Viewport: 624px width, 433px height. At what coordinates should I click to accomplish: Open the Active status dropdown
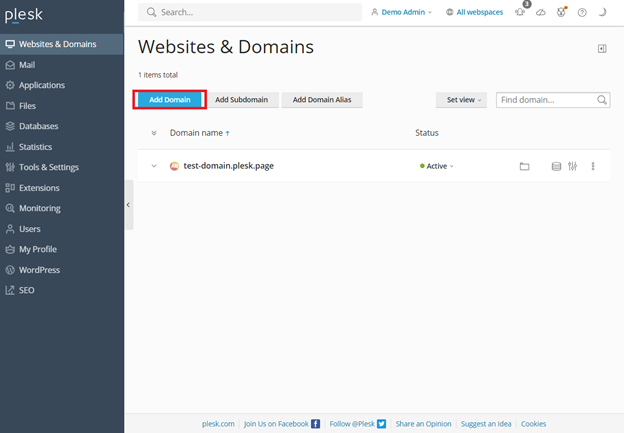point(437,166)
